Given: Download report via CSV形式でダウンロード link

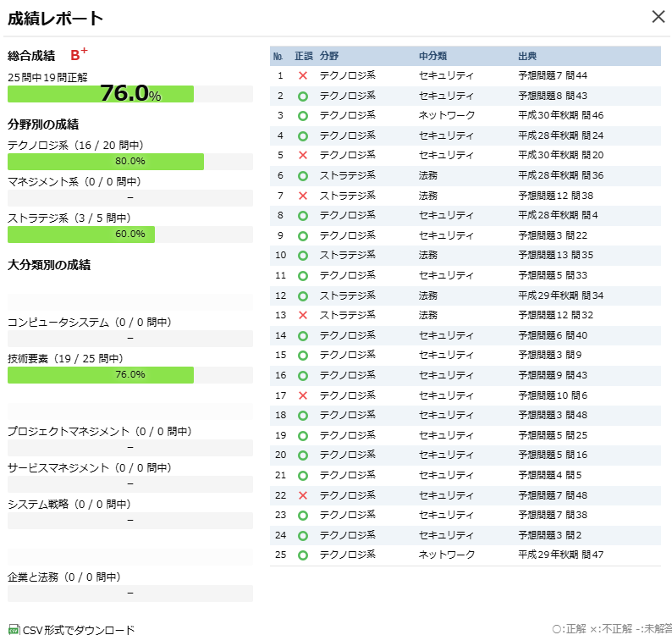Looking at the screenshot, I should 79,630.
